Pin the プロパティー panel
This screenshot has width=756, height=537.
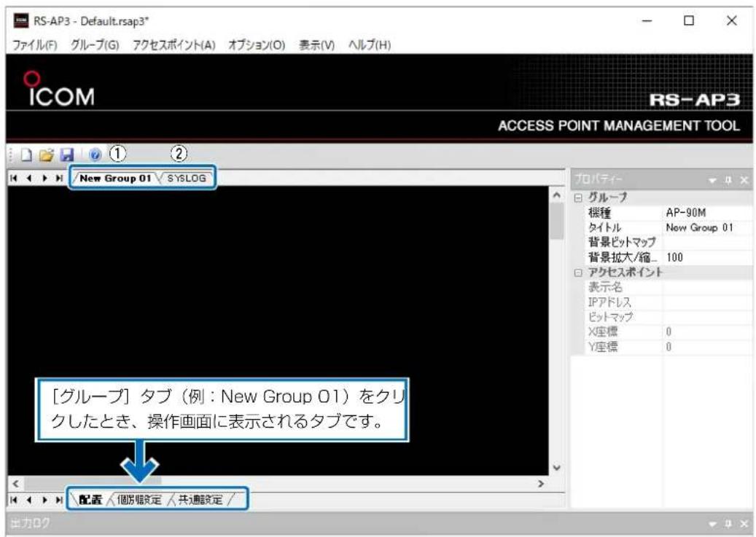click(x=728, y=180)
